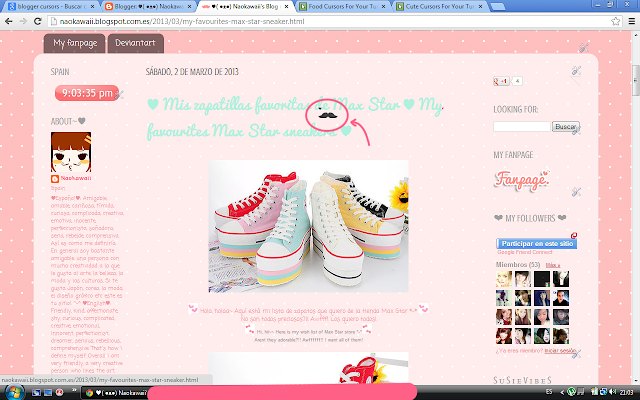Go back using browser Back arrow
640x400 pixels.
[9, 21]
